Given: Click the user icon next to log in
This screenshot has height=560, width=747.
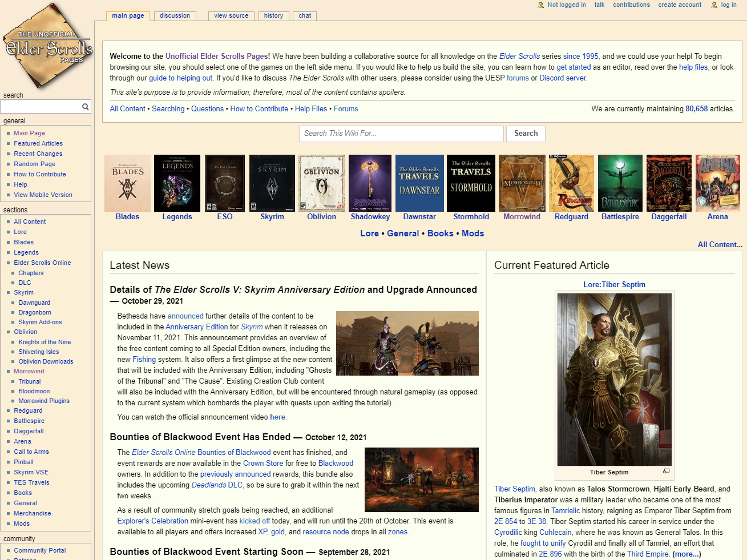Looking at the screenshot, I should pos(714,5).
